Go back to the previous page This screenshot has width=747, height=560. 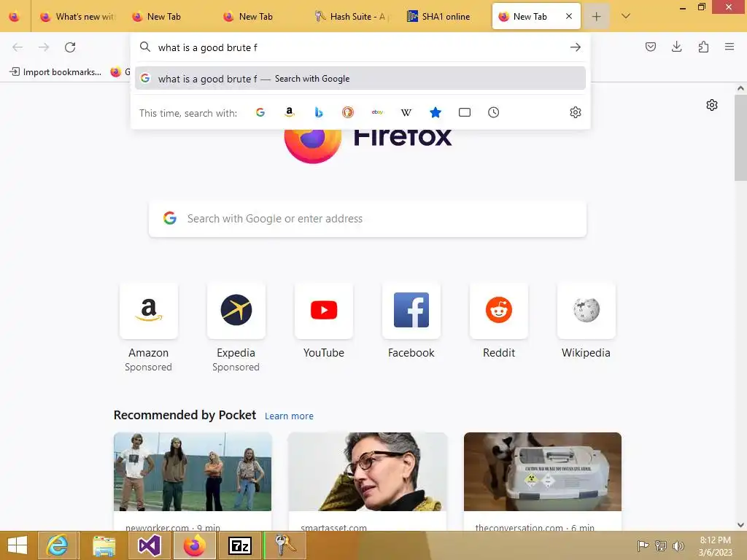pyautogui.click(x=18, y=47)
